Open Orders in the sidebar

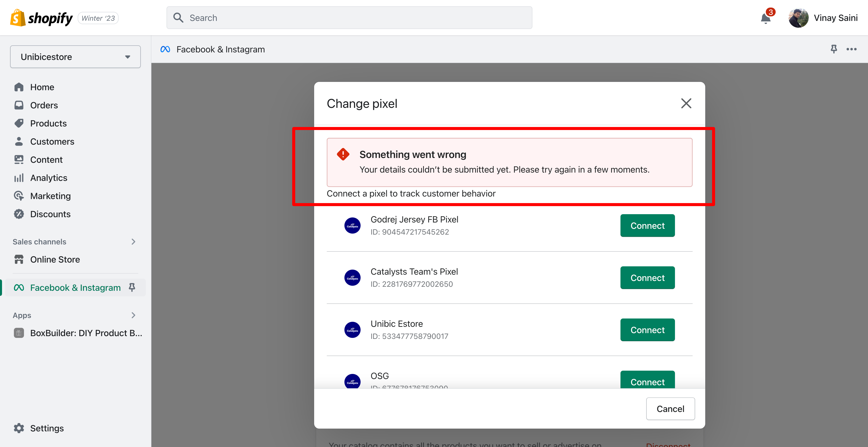pos(44,105)
